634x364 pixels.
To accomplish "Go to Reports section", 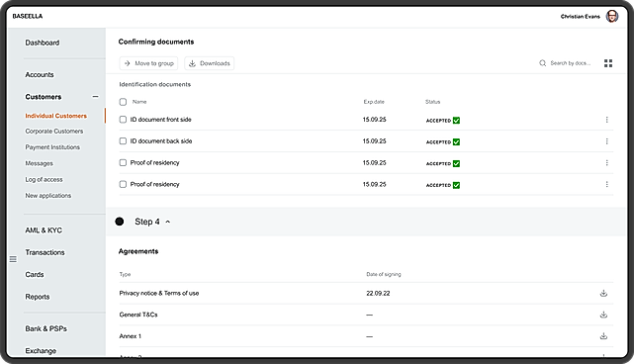I will [x=38, y=297].
